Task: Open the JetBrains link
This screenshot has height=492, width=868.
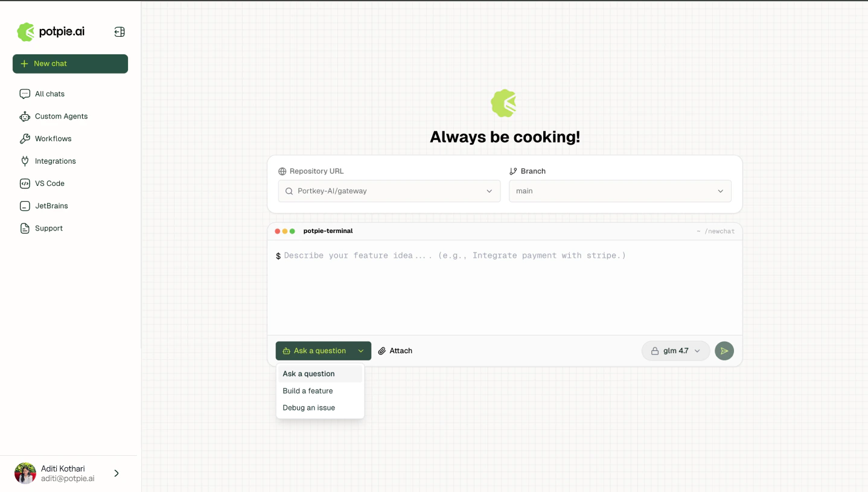Action: pos(51,206)
